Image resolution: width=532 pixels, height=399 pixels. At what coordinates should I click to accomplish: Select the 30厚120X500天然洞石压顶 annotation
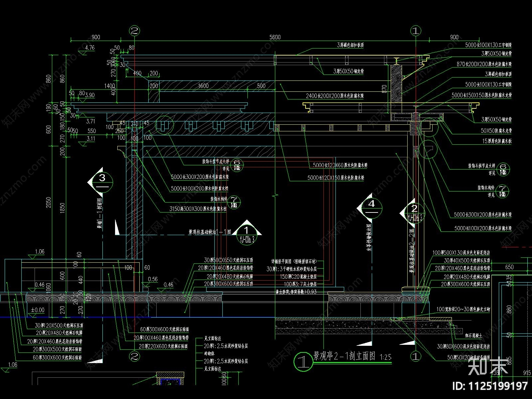point(59,326)
